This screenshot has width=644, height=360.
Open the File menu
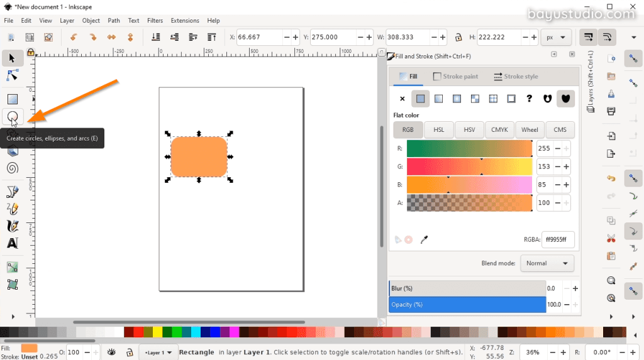9,21
